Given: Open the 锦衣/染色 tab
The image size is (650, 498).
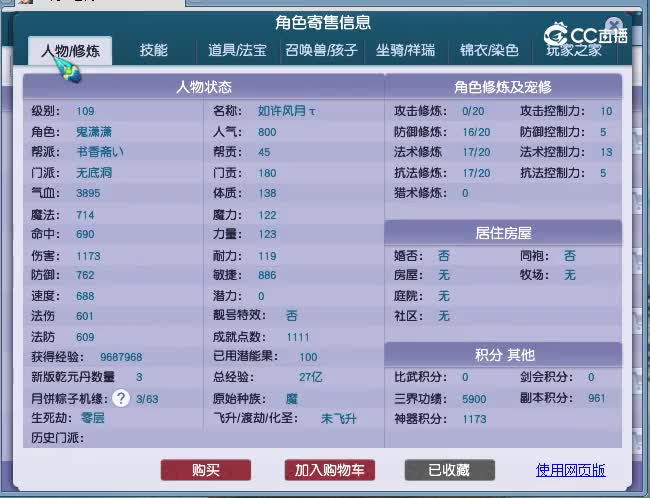Looking at the screenshot, I should coord(490,50).
